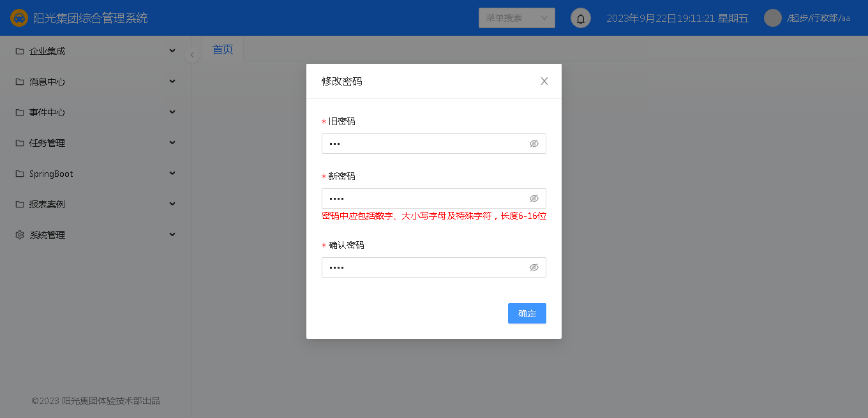
Task: Click the user avatar circle
Action: [773, 18]
